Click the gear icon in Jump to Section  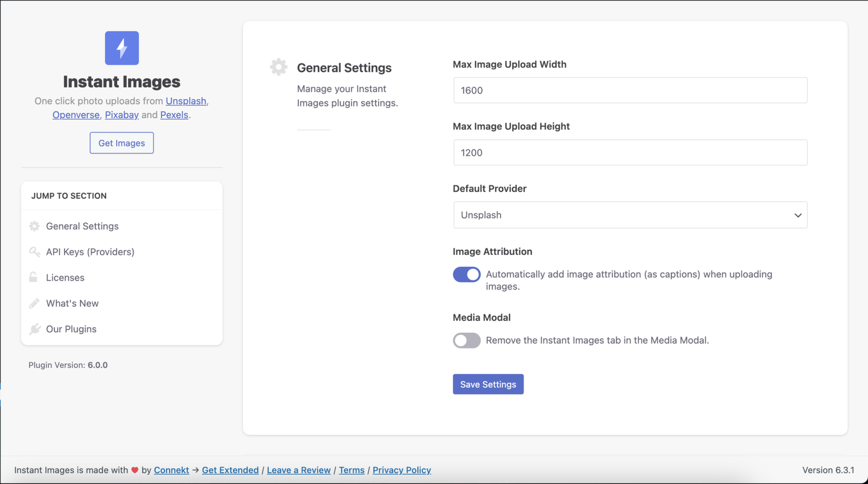[x=34, y=226]
